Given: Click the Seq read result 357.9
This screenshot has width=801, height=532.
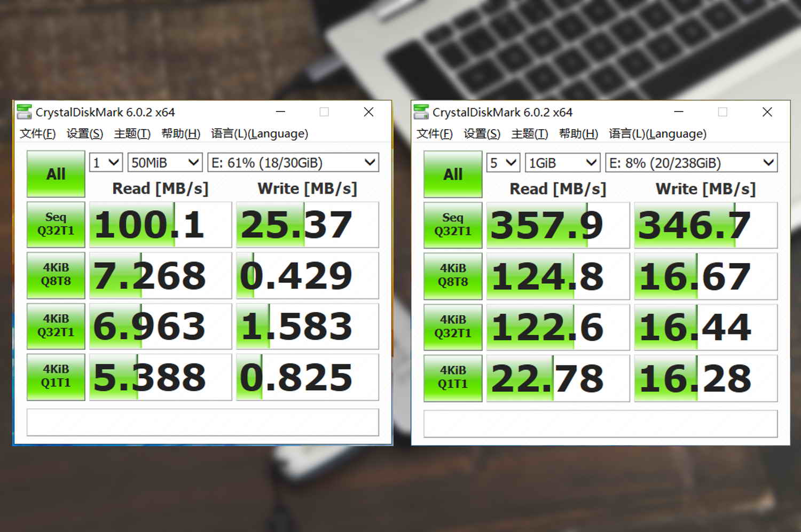Looking at the screenshot, I should tap(558, 225).
